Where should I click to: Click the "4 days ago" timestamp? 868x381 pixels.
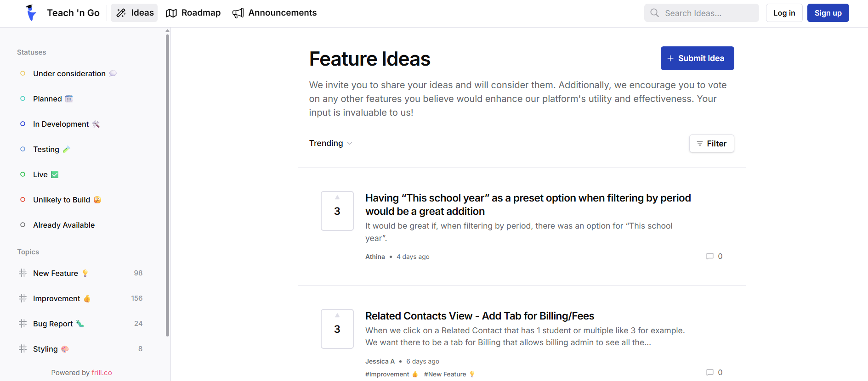click(x=413, y=257)
